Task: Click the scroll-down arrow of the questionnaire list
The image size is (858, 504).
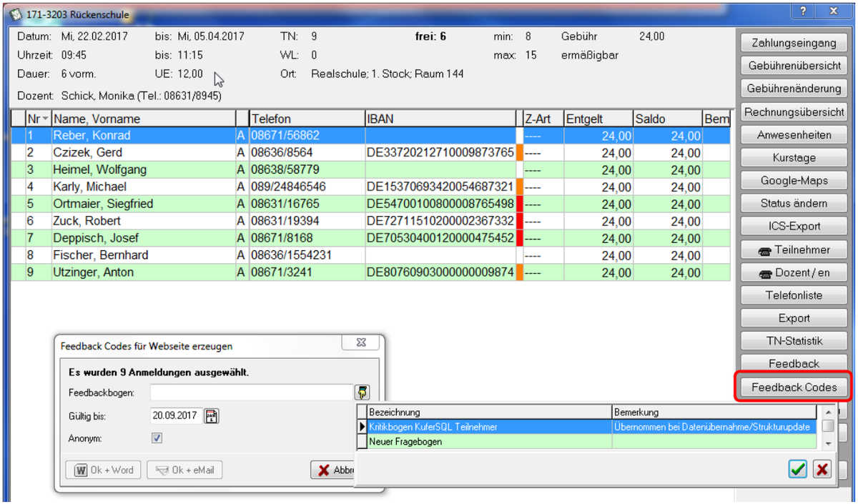Action: pyautogui.click(x=827, y=444)
